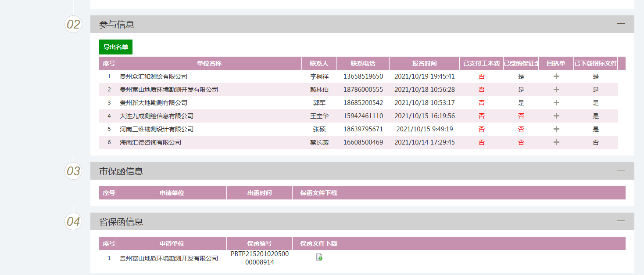The height and width of the screenshot is (275, 644).
Task: Select company name 河南三维勘测设计有限公司
Action: [157, 129]
